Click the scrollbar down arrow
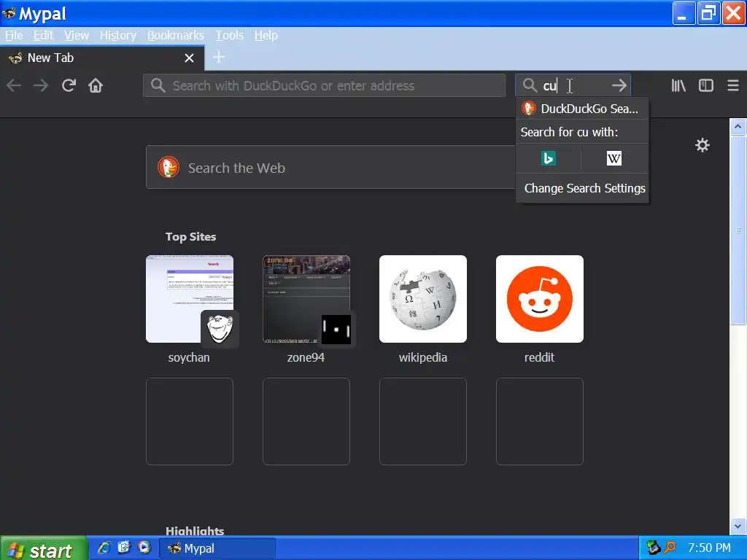747x560 pixels. pyautogui.click(x=738, y=526)
